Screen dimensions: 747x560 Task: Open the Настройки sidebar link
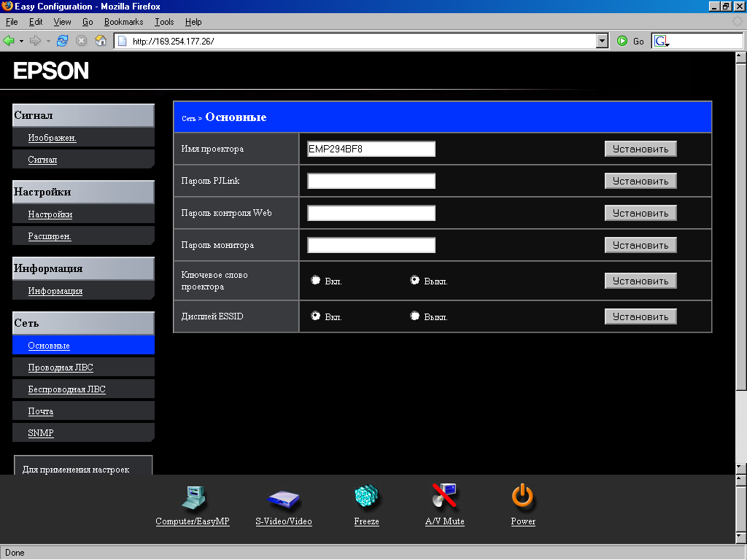click(x=50, y=214)
